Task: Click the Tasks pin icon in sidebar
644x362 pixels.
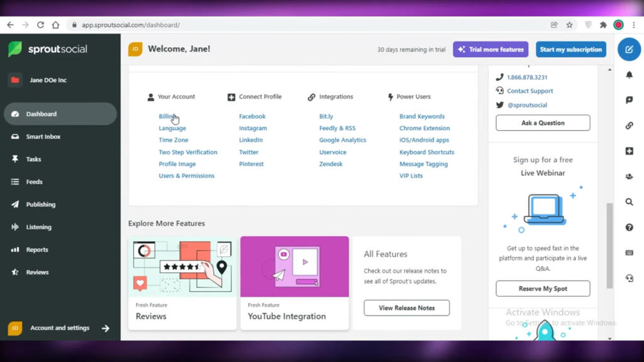Action: 16,159
